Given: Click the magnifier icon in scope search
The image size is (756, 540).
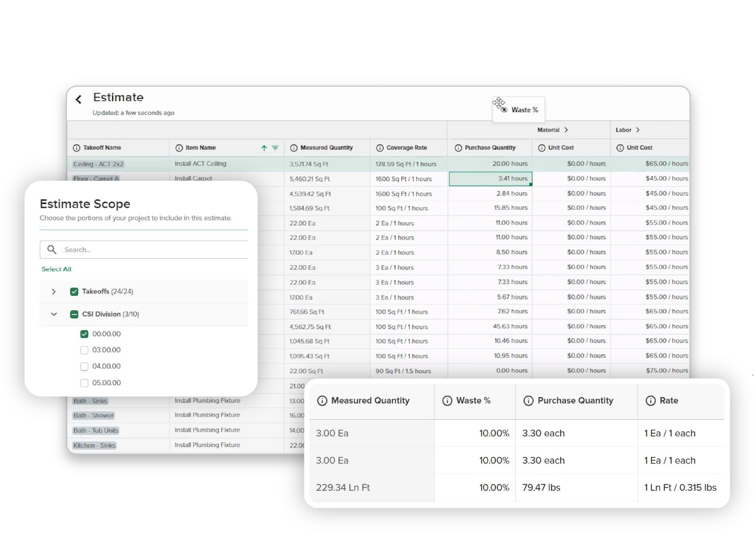Looking at the screenshot, I should point(52,249).
